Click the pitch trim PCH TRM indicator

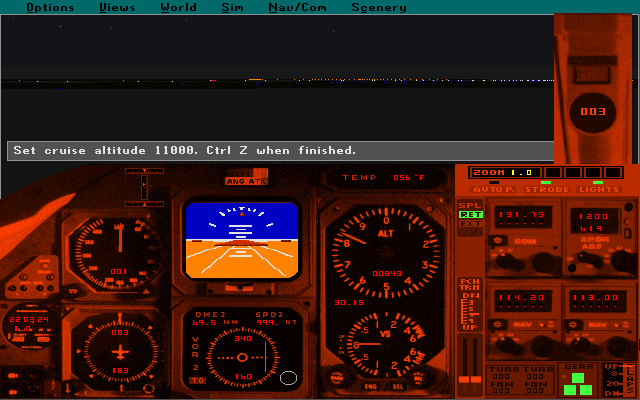470,304
